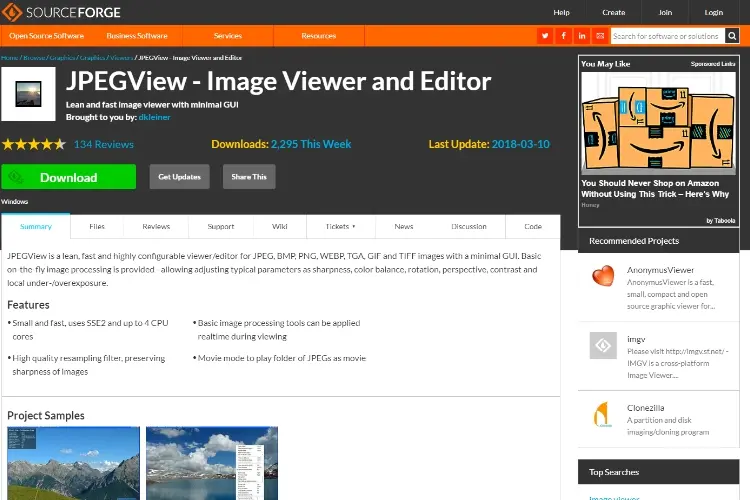Switch to the Code tab
This screenshot has width=750, height=500.
click(533, 226)
